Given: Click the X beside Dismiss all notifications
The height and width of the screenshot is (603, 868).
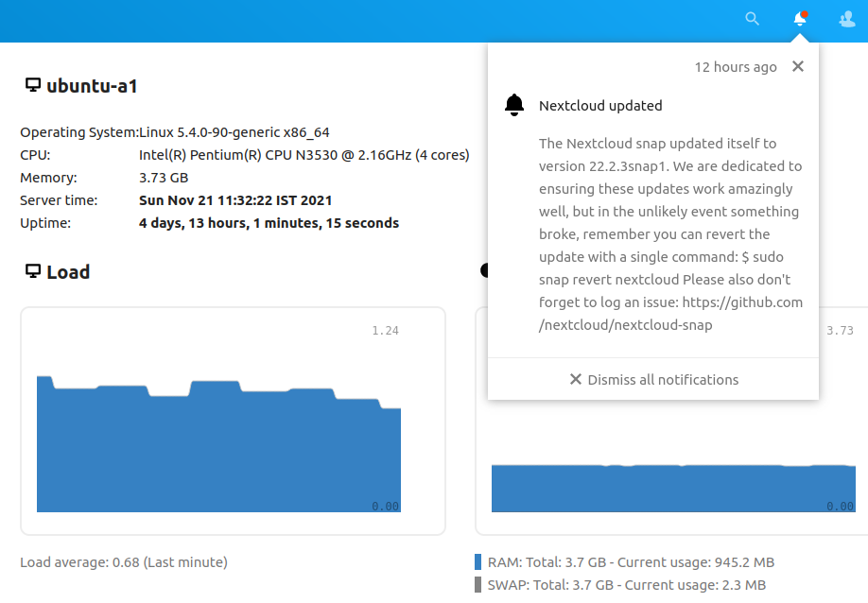Looking at the screenshot, I should 574,379.
